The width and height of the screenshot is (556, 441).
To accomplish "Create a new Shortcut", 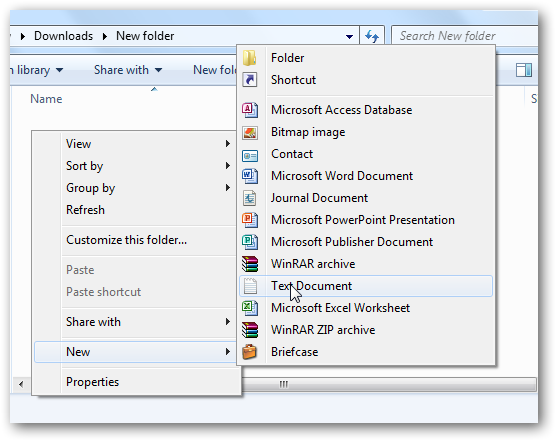I will 366,80.
